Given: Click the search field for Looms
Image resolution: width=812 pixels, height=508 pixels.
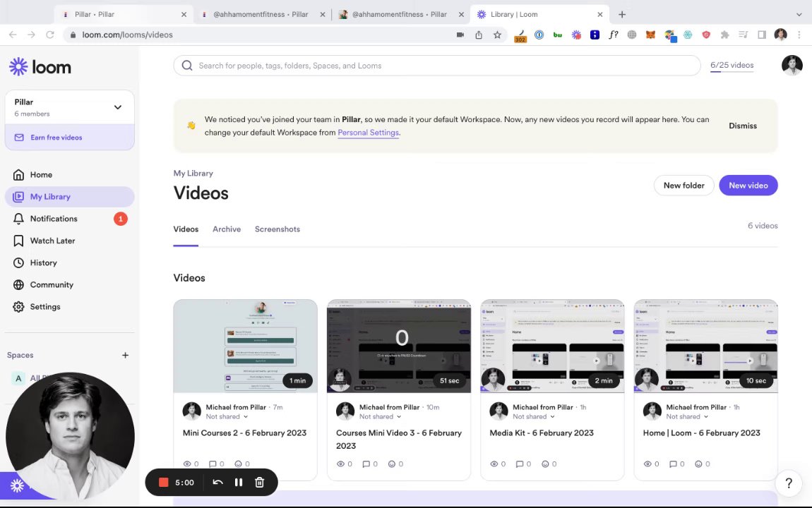Looking at the screenshot, I should (437, 66).
